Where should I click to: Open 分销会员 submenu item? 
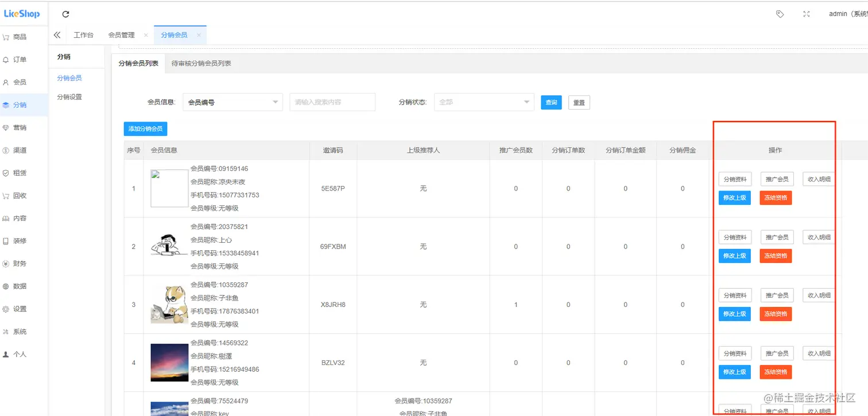point(69,78)
